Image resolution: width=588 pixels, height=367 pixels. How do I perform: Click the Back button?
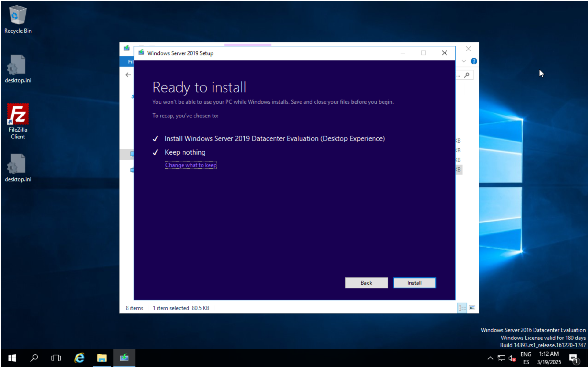(366, 283)
